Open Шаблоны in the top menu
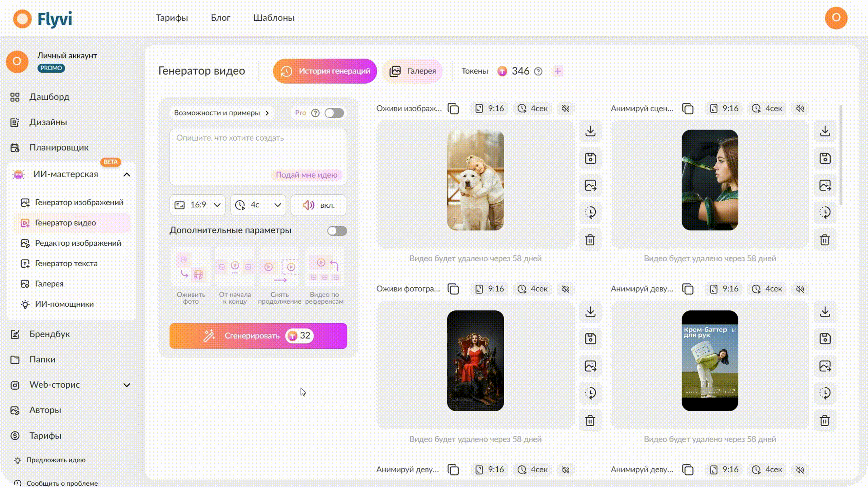The image size is (868, 488). click(274, 18)
